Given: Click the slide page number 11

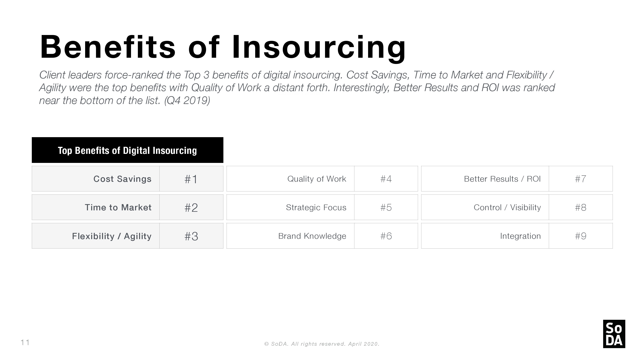Looking at the screenshot, I should tap(25, 342).
